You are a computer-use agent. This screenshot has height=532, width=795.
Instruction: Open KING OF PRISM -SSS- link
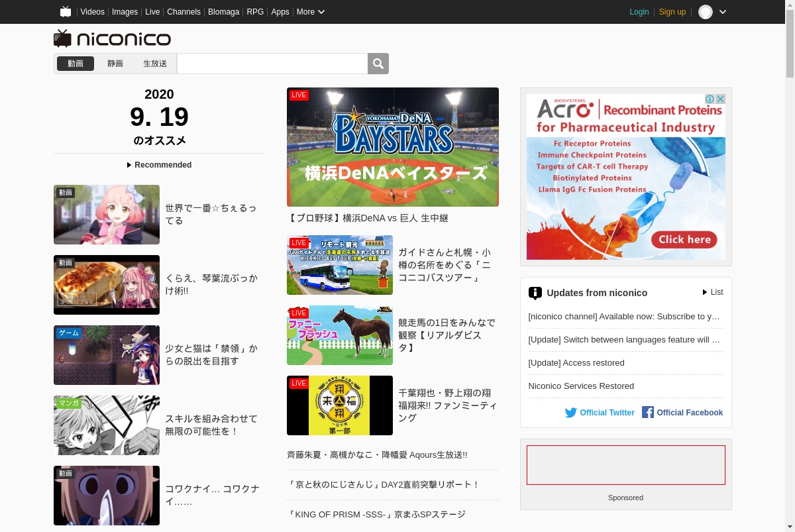pyautogui.click(x=376, y=514)
